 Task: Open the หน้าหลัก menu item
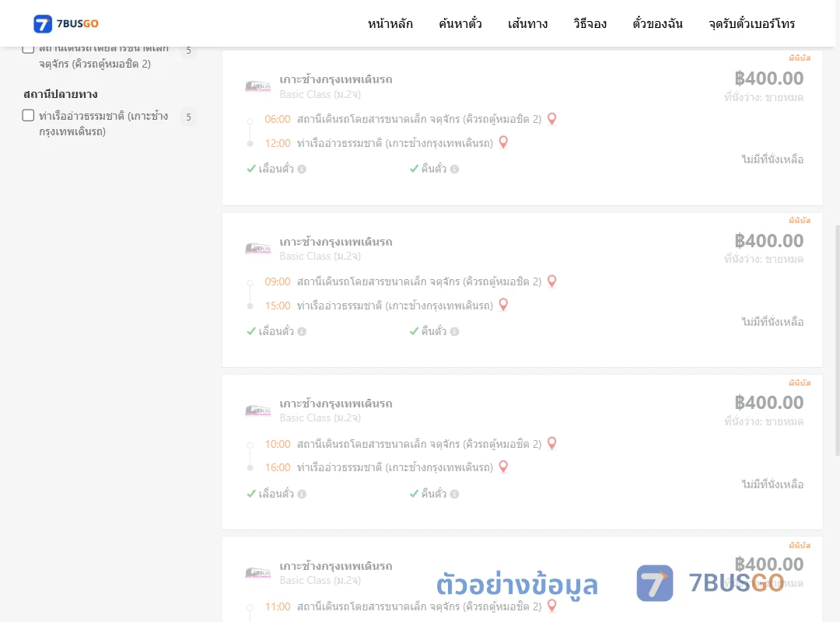click(x=390, y=23)
